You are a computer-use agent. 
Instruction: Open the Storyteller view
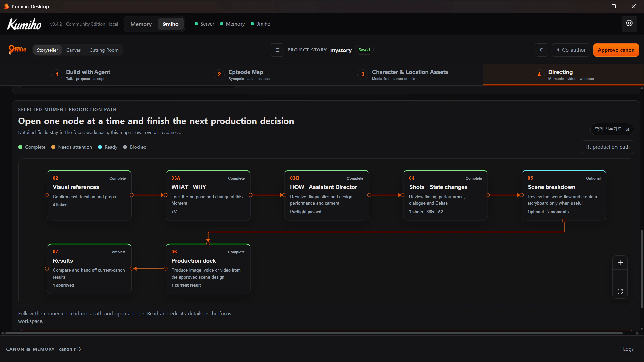click(47, 50)
